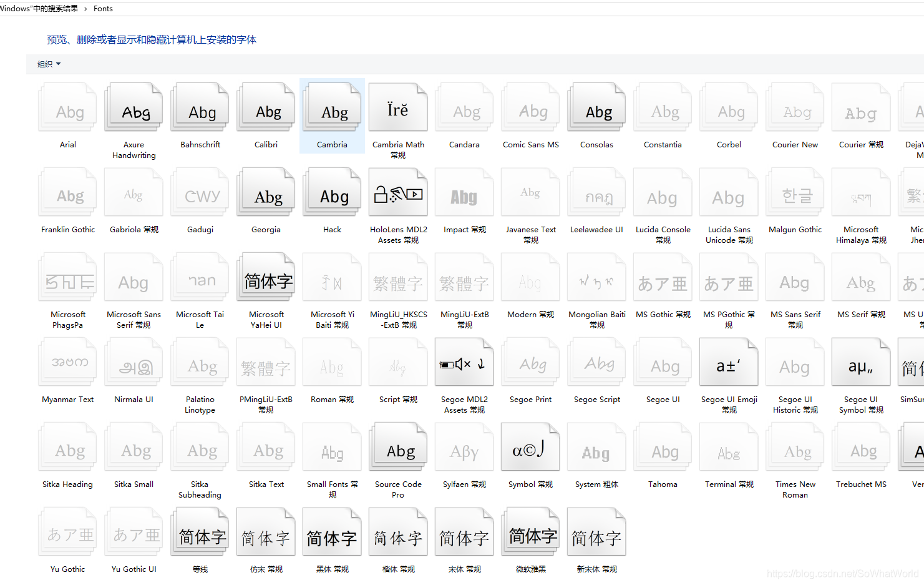Open the Segoe MDL2 Assets font
This screenshot has height=585, width=924.
[464, 361]
